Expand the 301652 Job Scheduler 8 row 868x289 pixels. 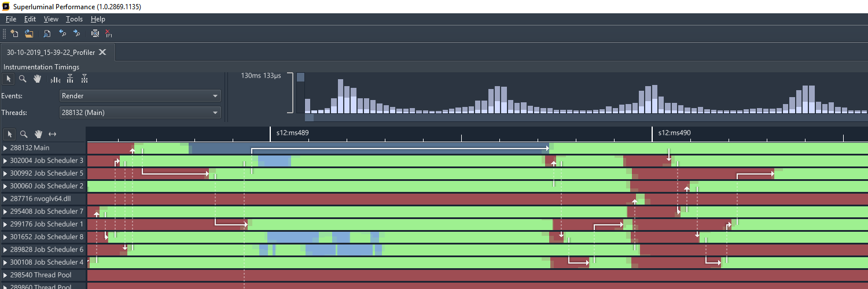point(5,237)
